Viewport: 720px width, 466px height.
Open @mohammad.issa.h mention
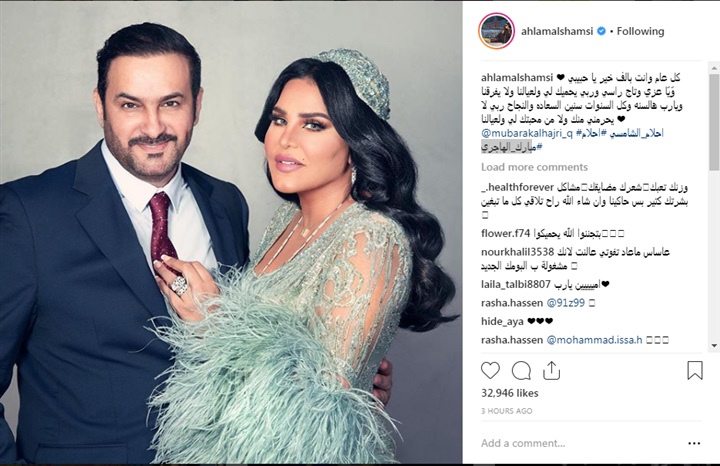tap(594, 340)
